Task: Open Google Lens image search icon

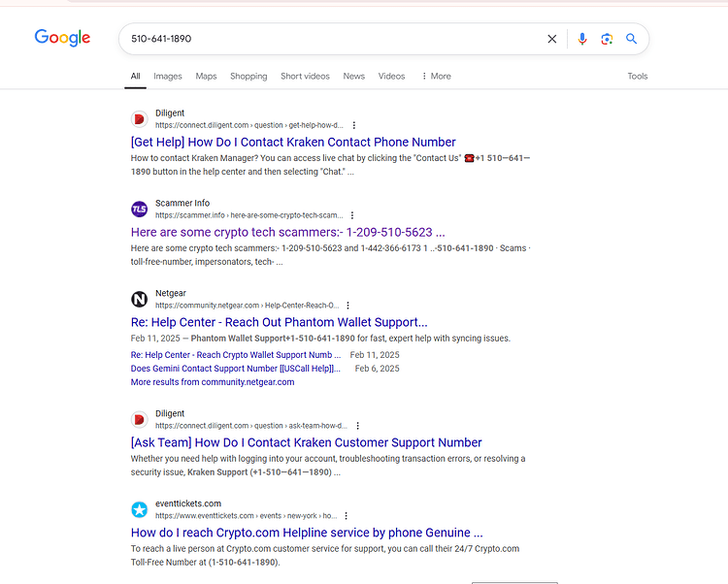Action: tap(607, 39)
